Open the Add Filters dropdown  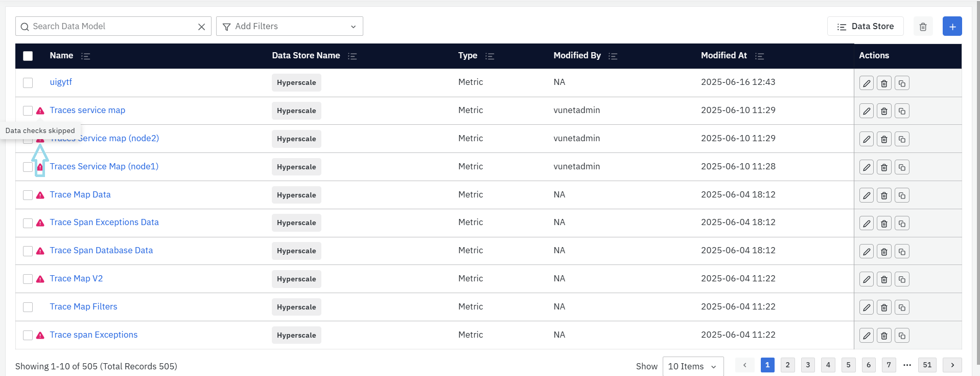click(x=289, y=27)
